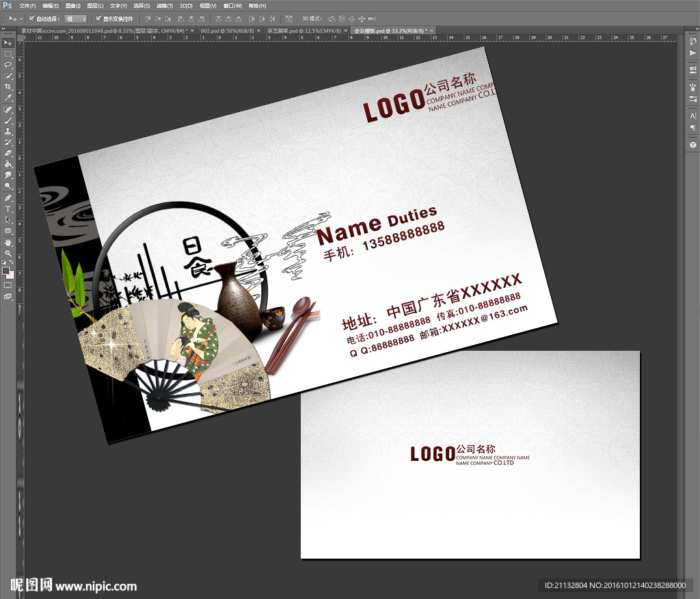This screenshot has width=700, height=599.
Task: Select the Path Selection tool
Action: (8, 219)
